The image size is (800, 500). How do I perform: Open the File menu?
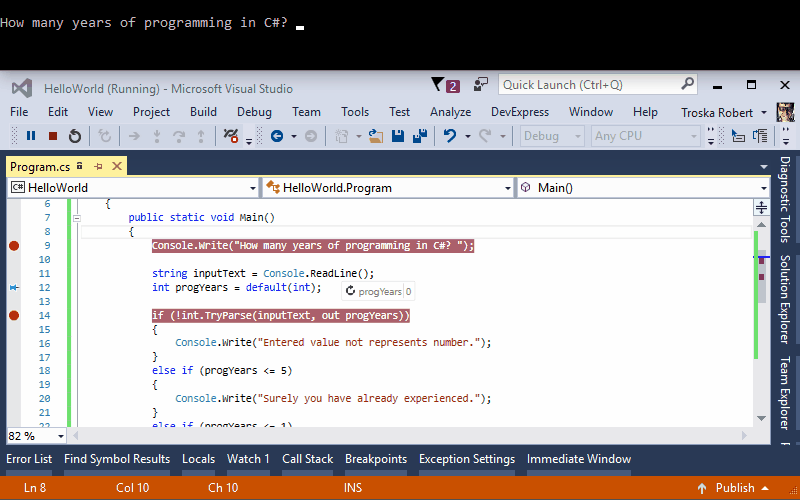[19, 112]
